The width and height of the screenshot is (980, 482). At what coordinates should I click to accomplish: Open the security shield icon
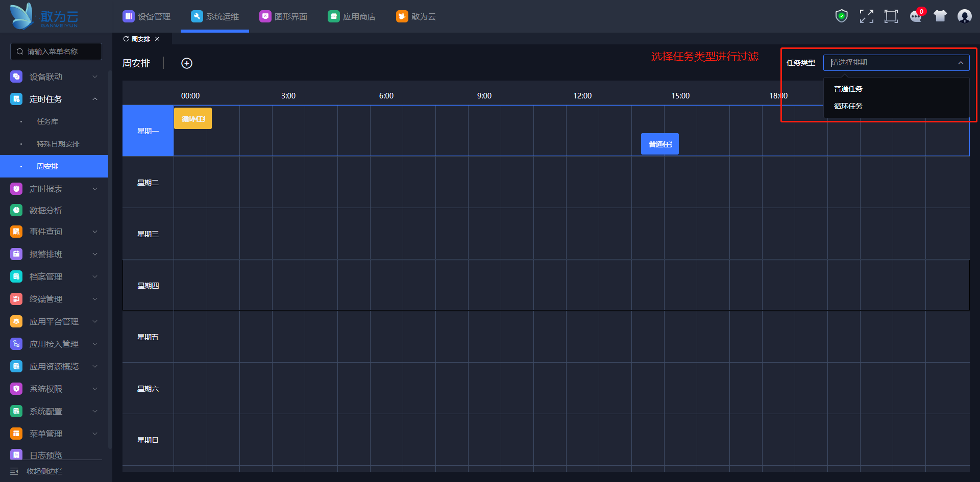coord(841,16)
